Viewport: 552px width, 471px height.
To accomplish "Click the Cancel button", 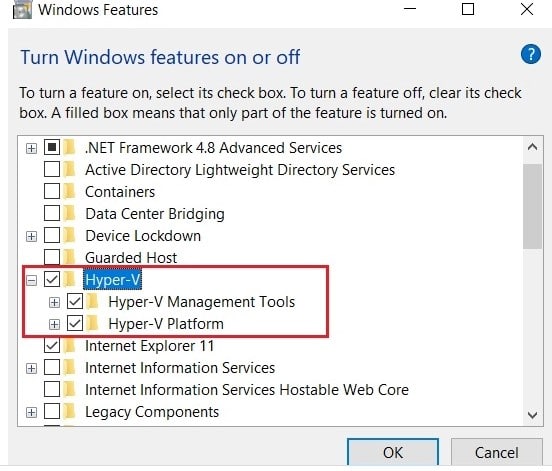I will pos(496,452).
